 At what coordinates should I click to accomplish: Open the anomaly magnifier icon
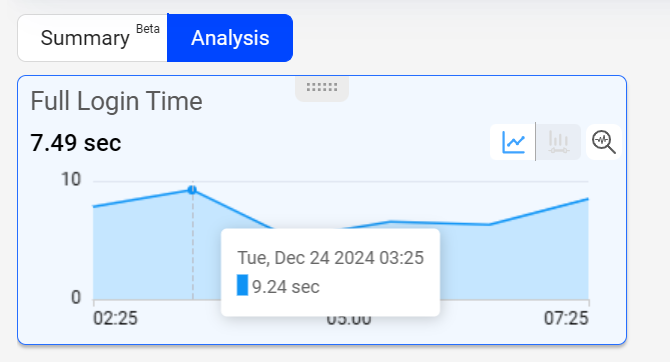coord(604,142)
